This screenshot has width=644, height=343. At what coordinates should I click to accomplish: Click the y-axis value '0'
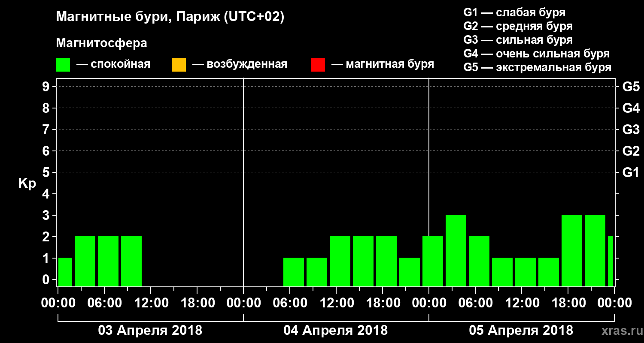coord(47,280)
